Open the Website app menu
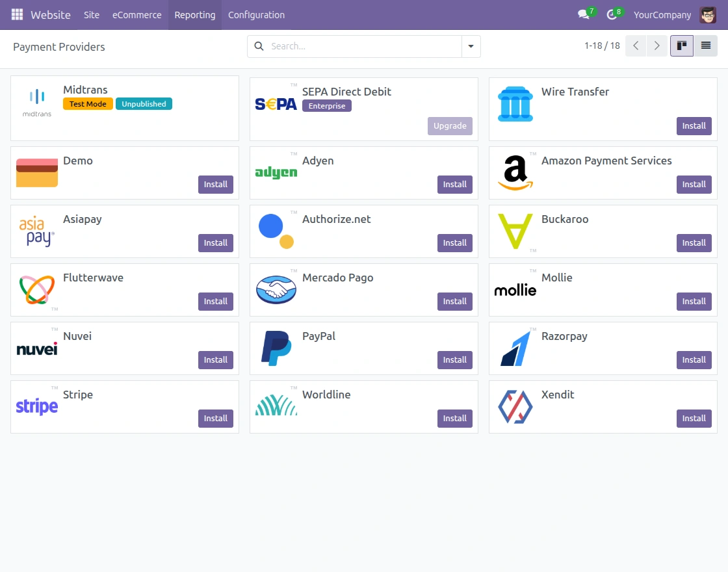This screenshot has width=728, height=572. pos(51,15)
